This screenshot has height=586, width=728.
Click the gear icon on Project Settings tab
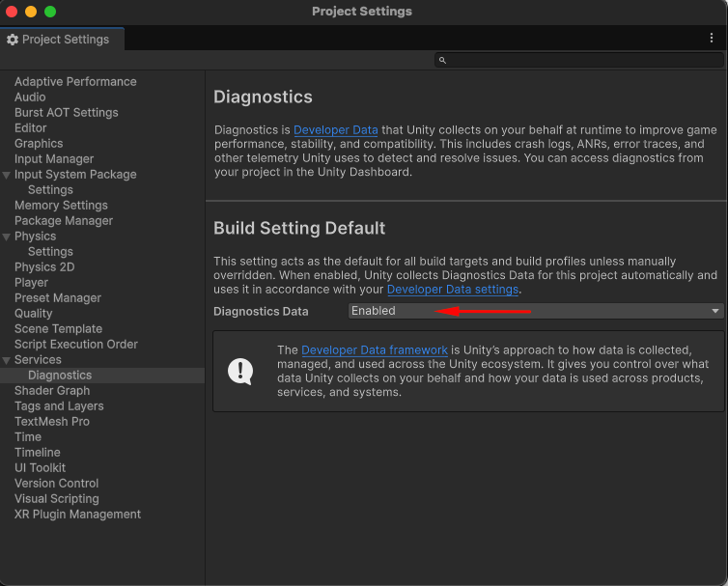(x=13, y=40)
